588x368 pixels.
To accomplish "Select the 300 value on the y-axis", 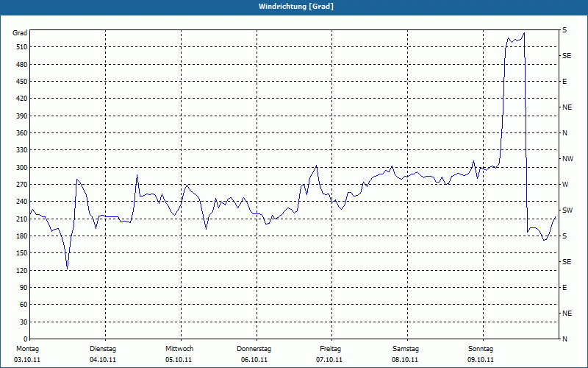I will [x=21, y=168].
